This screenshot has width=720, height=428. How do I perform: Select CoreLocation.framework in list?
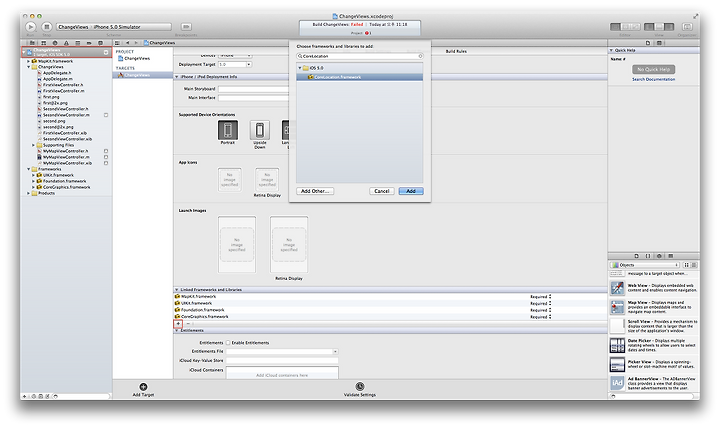(x=360, y=77)
